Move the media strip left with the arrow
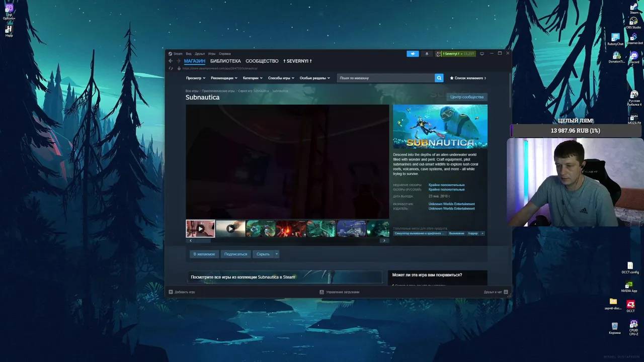 point(190,240)
